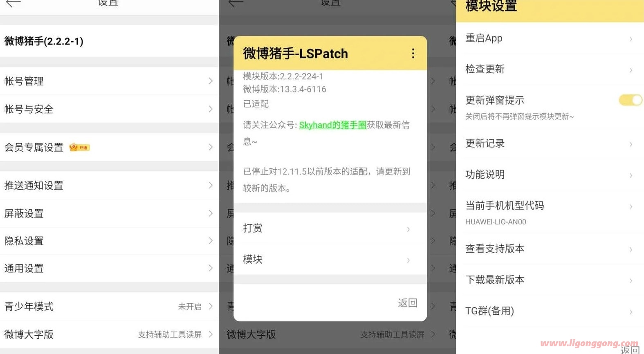Click the 开通 member crown badge
Screen dimensions: 644x354
pos(79,147)
